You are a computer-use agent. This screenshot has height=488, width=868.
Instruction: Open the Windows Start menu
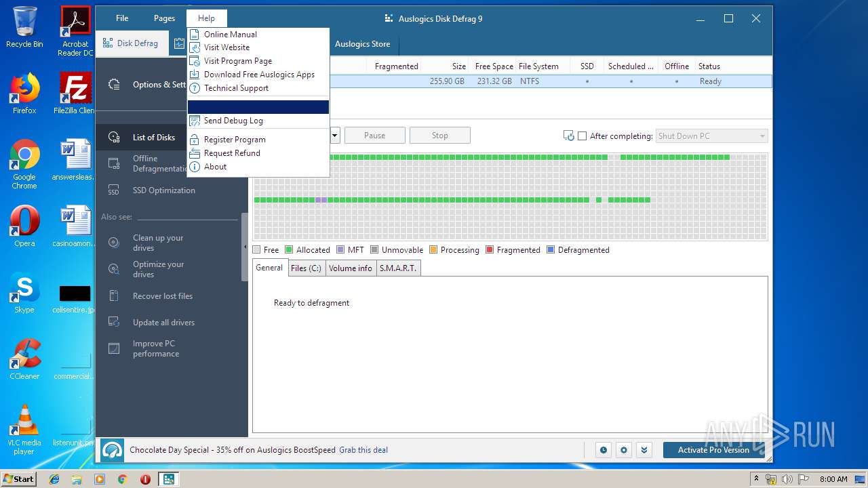(x=18, y=479)
